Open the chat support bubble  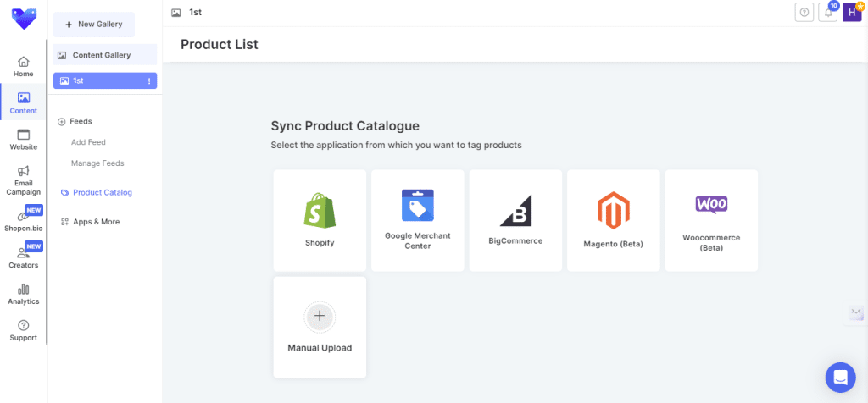click(840, 378)
